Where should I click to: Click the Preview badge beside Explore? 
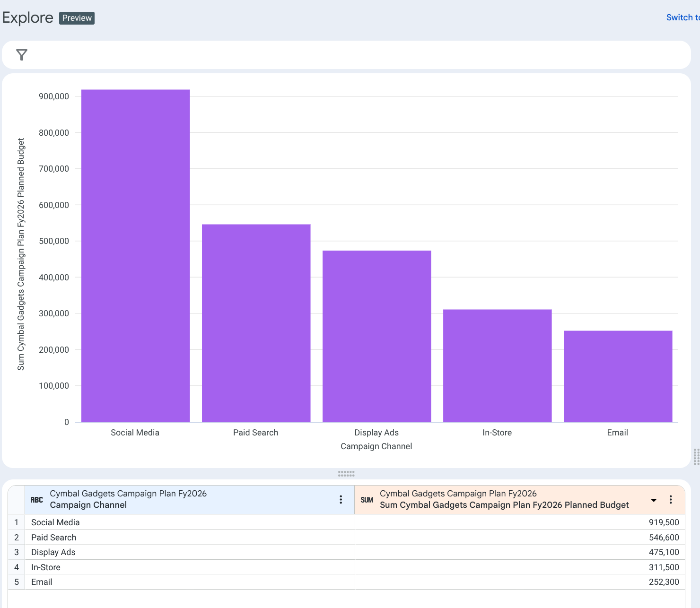[x=76, y=18]
